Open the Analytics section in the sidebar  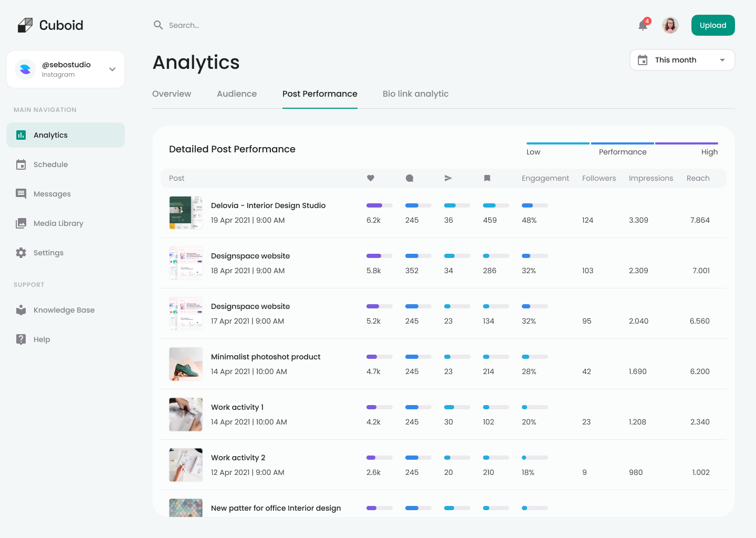(51, 134)
